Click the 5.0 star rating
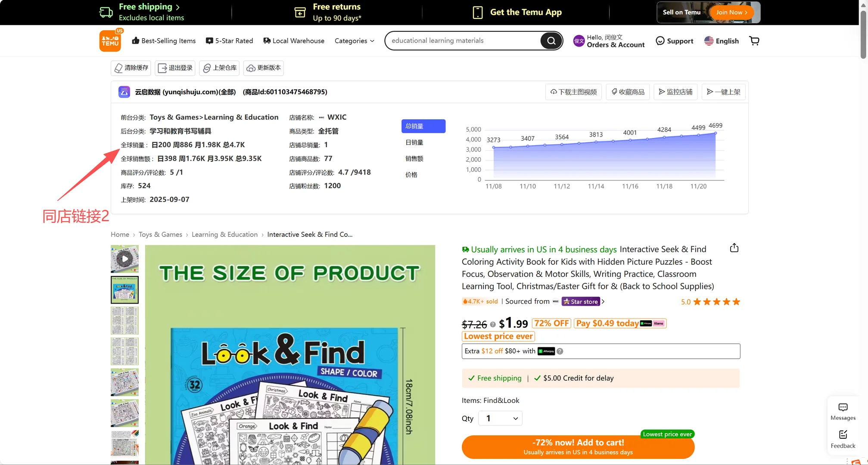The image size is (868, 465). point(710,302)
